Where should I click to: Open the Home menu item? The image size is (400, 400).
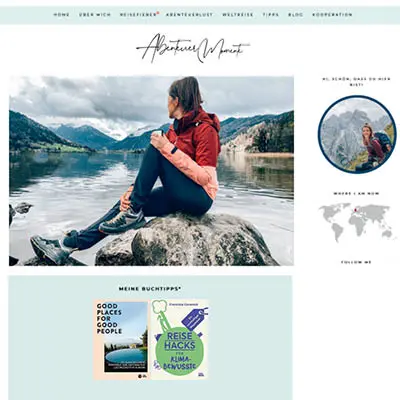click(x=62, y=15)
